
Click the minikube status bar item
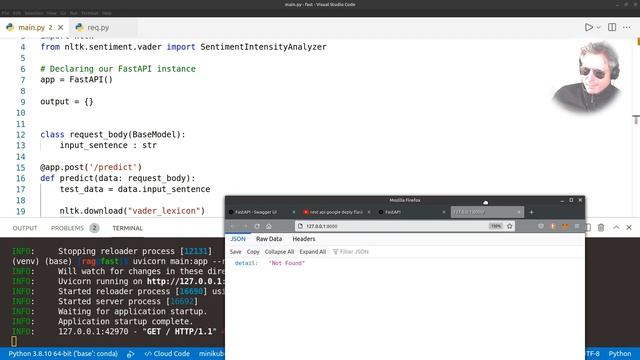211,353
